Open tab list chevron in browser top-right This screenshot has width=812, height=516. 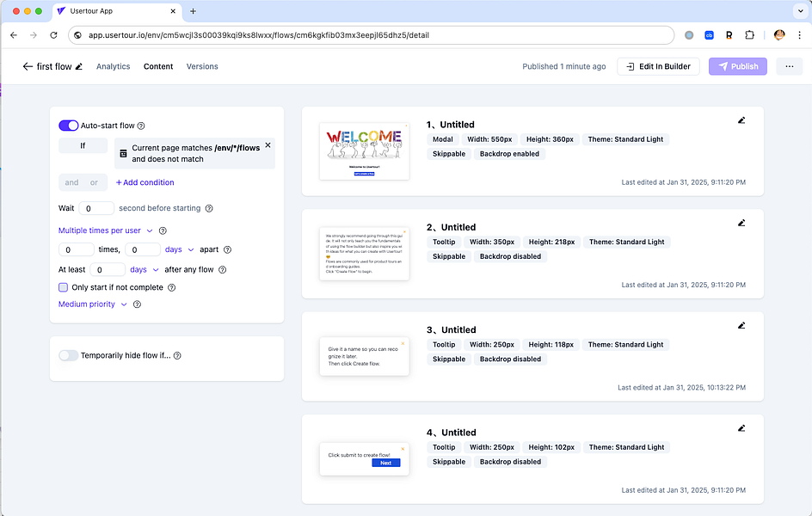pyautogui.click(x=800, y=11)
